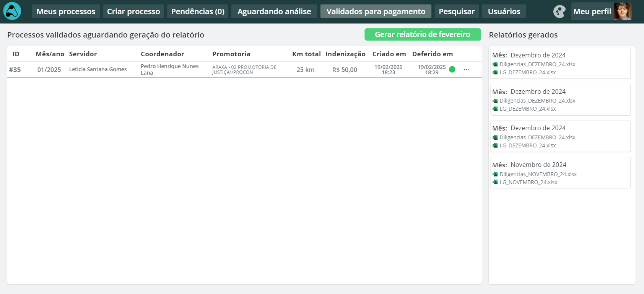644x294 pixels.
Task: Click the Relatórios gerados heading
Action: [523, 35]
